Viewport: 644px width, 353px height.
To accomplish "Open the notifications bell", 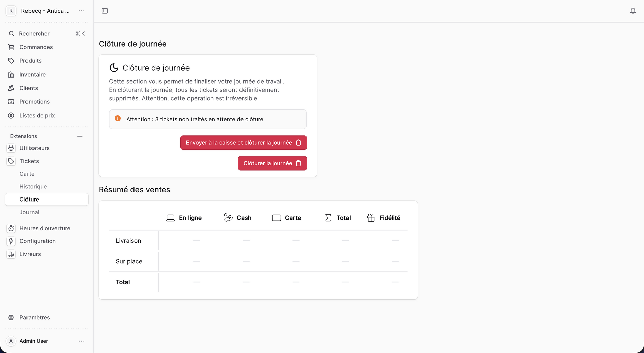I will pyautogui.click(x=633, y=11).
